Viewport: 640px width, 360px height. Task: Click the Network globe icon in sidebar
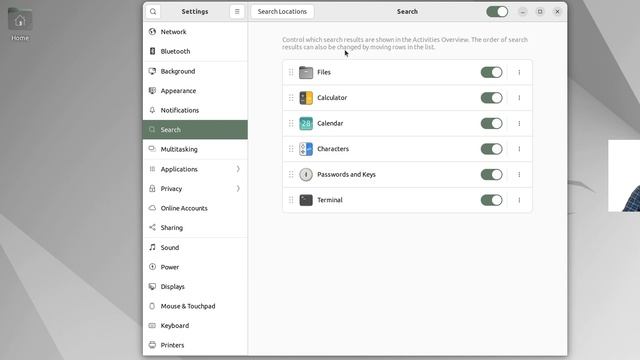click(152, 31)
